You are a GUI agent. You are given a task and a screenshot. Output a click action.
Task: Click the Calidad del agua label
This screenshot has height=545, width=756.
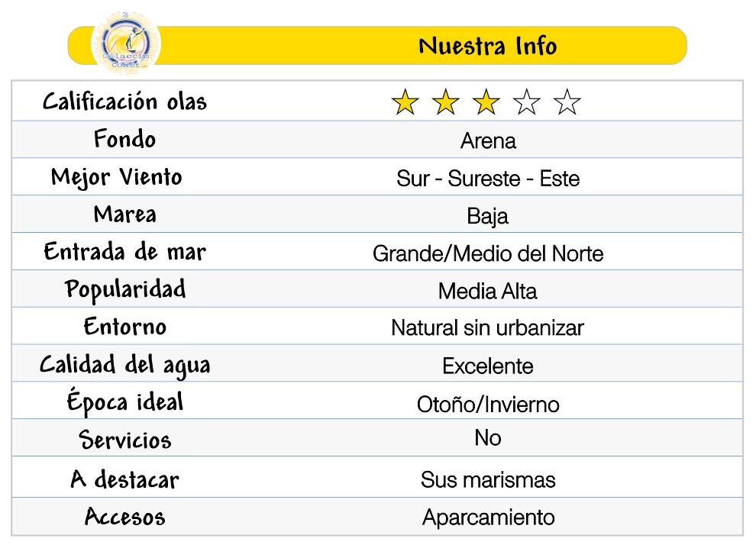pyautogui.click(x=124, y=365)
